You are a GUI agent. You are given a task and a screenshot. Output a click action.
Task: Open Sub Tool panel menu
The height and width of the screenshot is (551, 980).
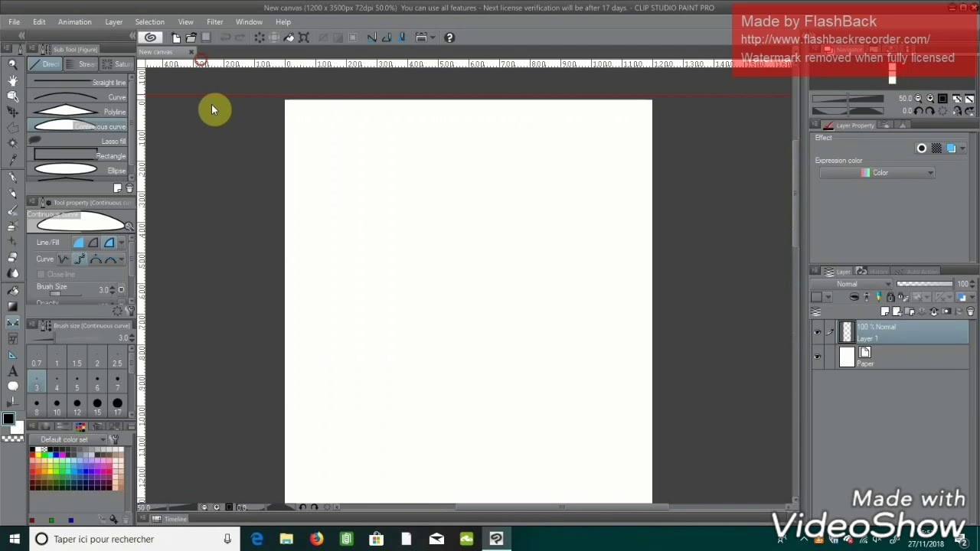coord(31,49)
